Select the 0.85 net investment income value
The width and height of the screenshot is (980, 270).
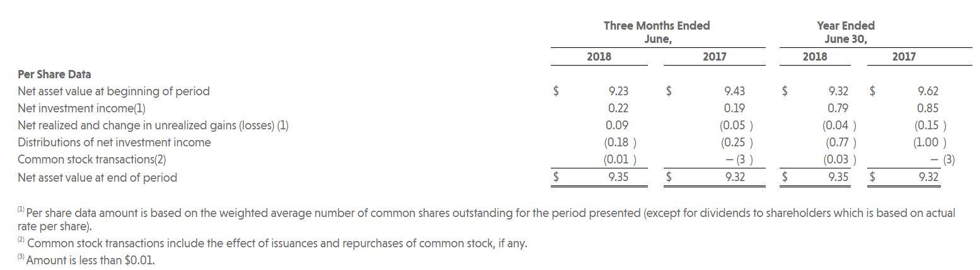pyautogui.click(x=928, y=108)
